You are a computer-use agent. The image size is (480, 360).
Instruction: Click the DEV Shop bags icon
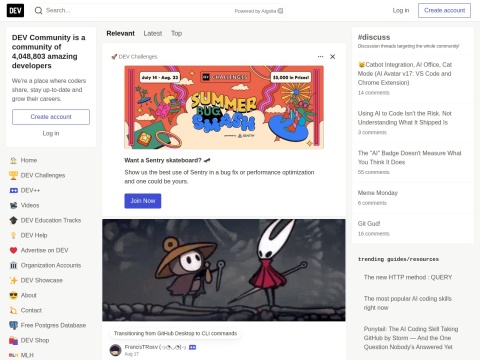click(13, 340)
